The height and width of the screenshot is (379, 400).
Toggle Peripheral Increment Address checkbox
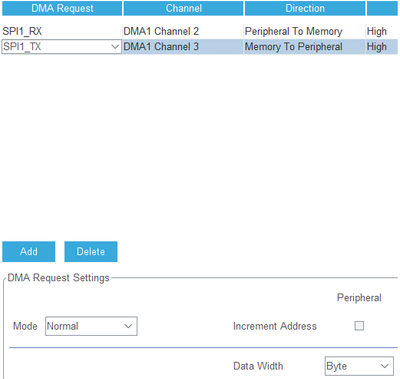coord(359,326)
